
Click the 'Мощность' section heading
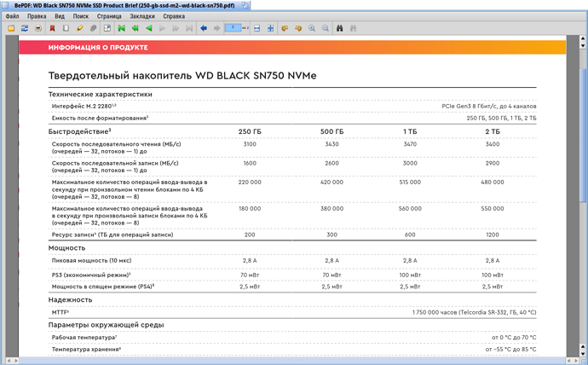click(66, 248)
